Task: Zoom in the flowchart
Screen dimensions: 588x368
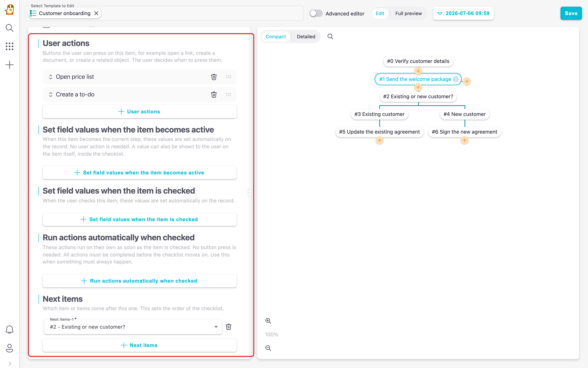Action: pos(268,321)
